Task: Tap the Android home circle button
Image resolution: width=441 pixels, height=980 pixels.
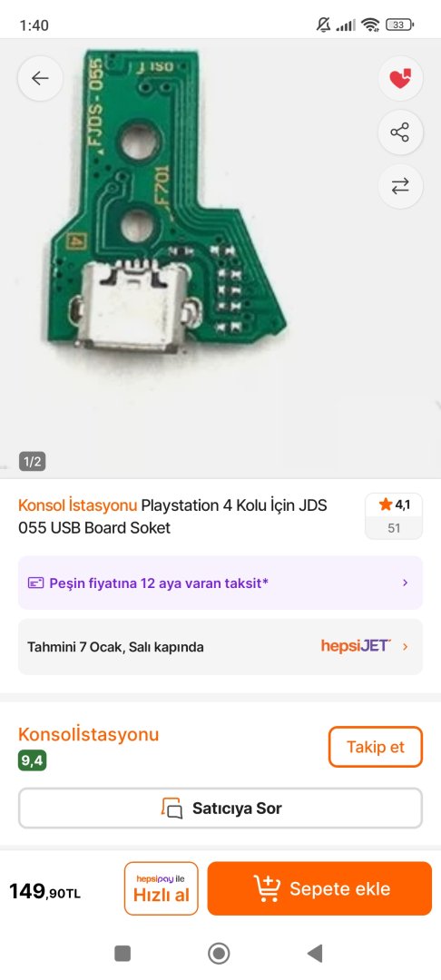Action: tap(219, 953)
